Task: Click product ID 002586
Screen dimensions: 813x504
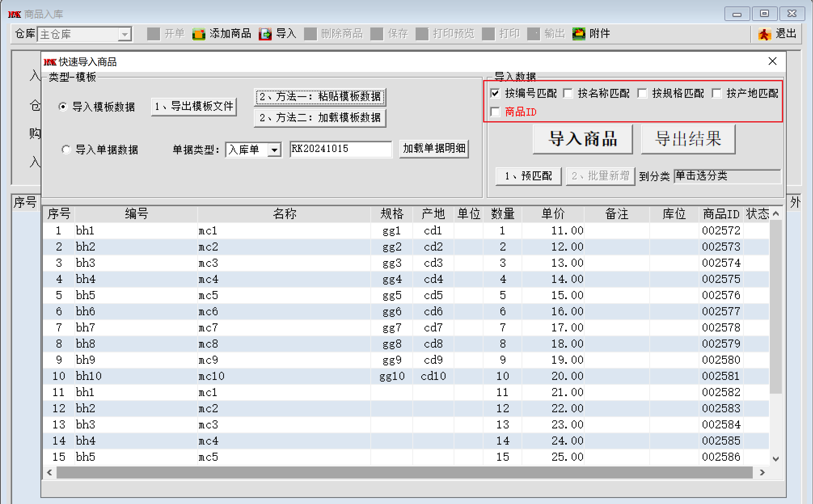Action: pos(721,457)
